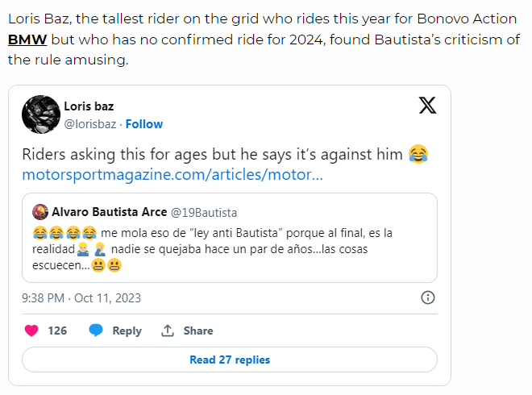
Task: Select the Alvaro Bautista Arce name
Action: coord(108,212)
